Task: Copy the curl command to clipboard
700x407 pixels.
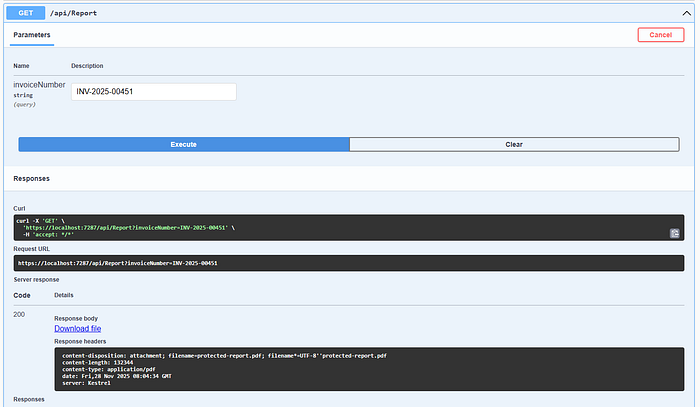Action: point(675,233)
